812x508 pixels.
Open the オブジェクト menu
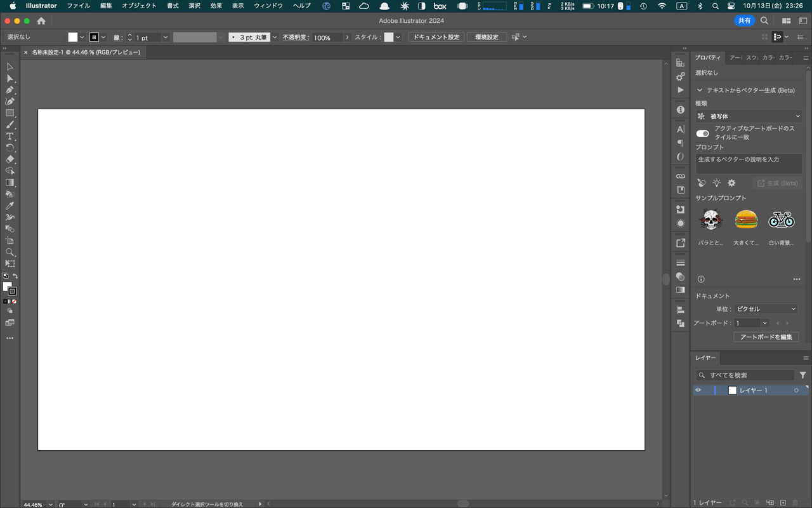tap(139, 6)
